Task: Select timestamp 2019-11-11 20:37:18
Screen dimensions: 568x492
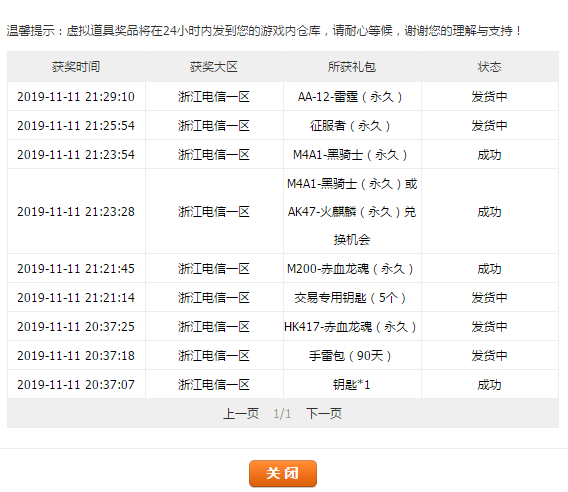Action: click(x=76, y=355)
